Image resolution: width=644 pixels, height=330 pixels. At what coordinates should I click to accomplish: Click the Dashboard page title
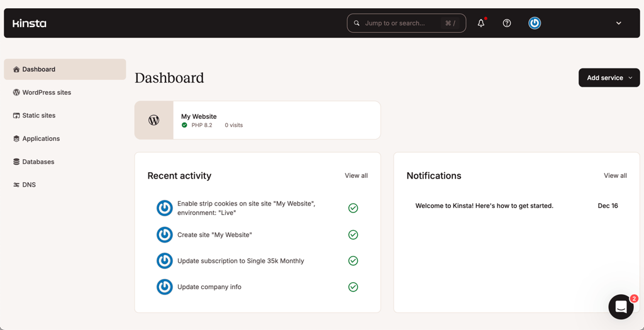169,77
